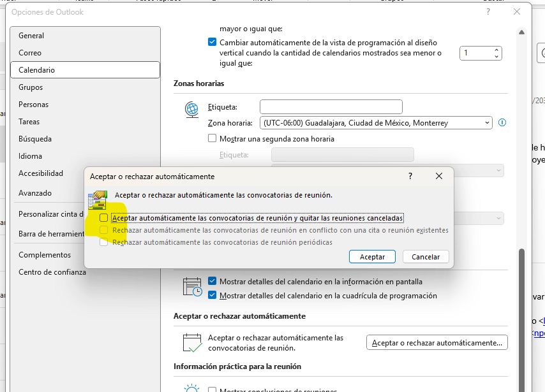The width and height of the screenshot is (545, 392).
Task: Select Correo options category
Action: [x=85, y=53]
